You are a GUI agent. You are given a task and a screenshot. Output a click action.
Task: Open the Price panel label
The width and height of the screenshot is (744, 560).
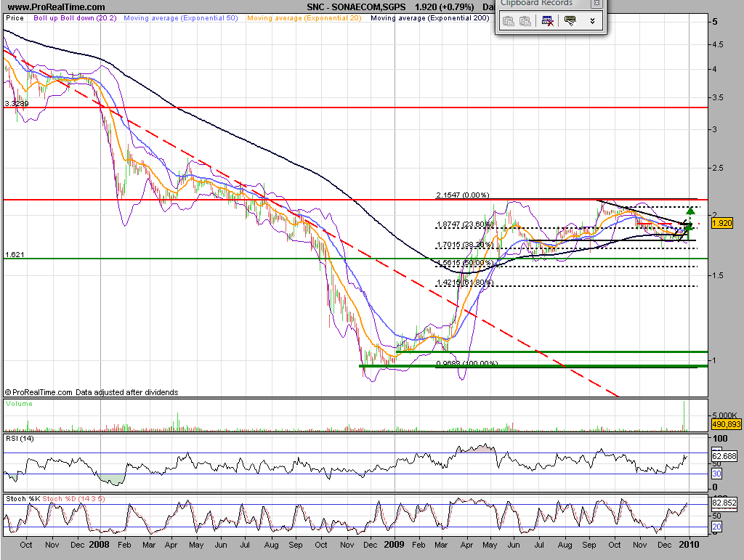(x=15, y=17)
